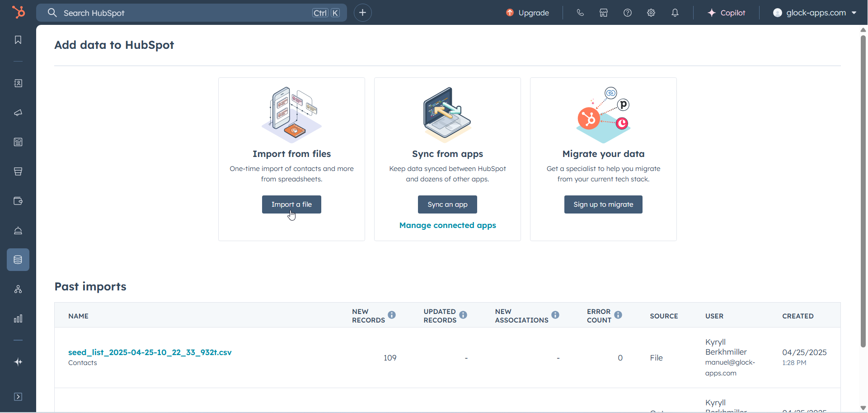Click the Import from files illustration
Image resolution: width=868 pixels, height=413 pixels.
click(291, 115)
